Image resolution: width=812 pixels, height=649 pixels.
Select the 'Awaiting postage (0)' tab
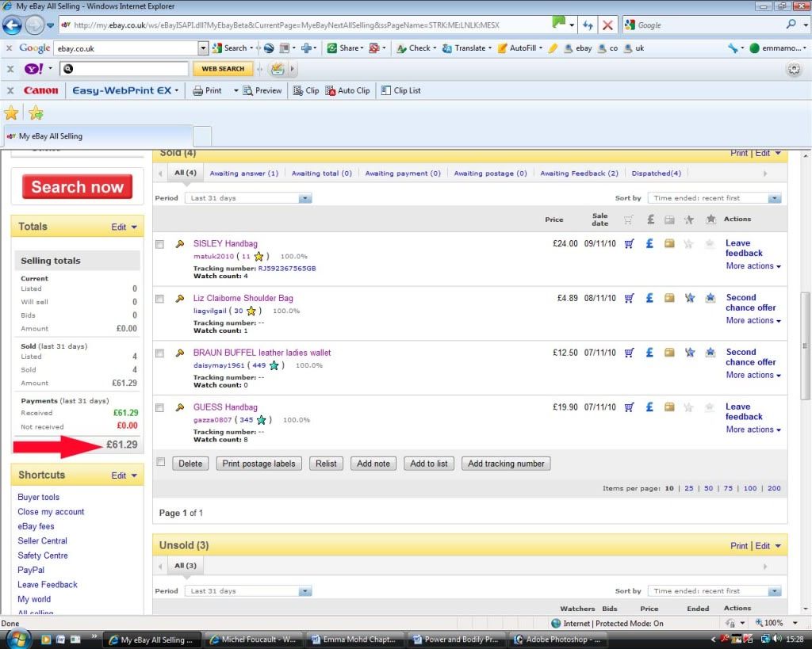tap(490, 174)
